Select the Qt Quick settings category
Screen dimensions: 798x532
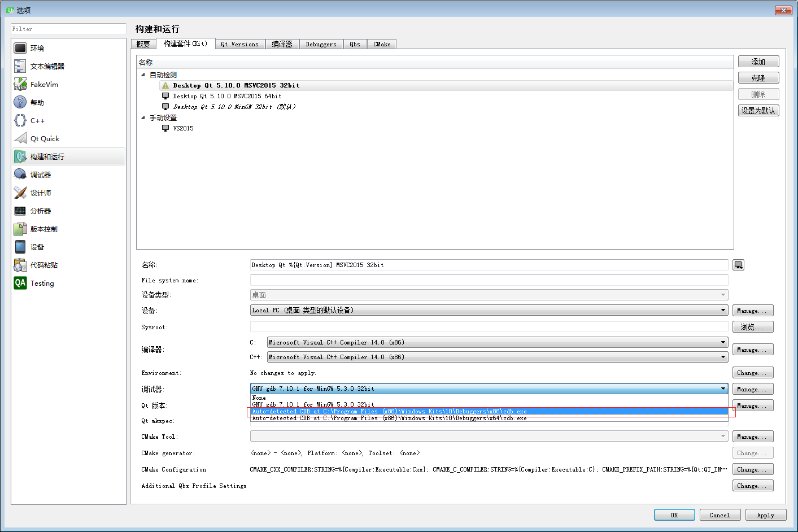tap(45, 138)
